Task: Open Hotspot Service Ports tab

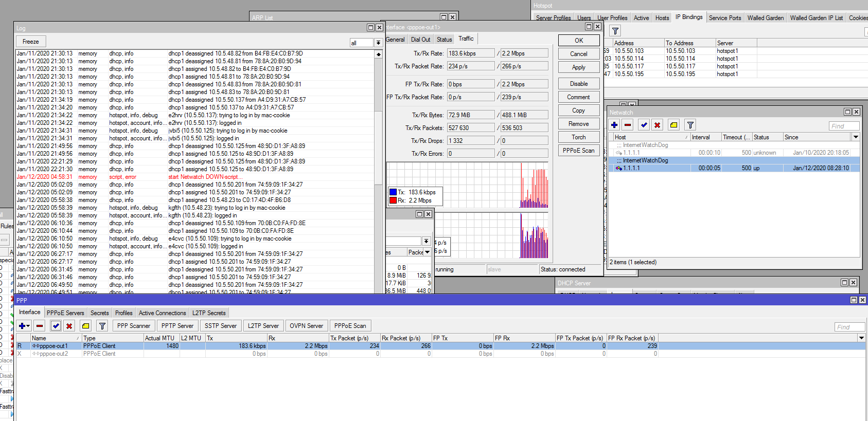Action: (724, 18)
